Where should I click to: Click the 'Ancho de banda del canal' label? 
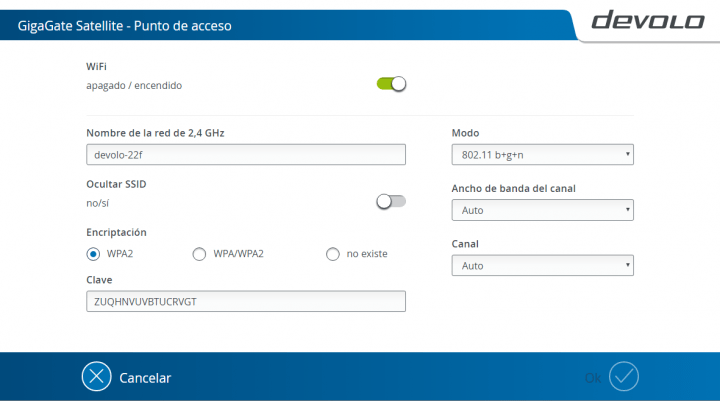point(513,188)
